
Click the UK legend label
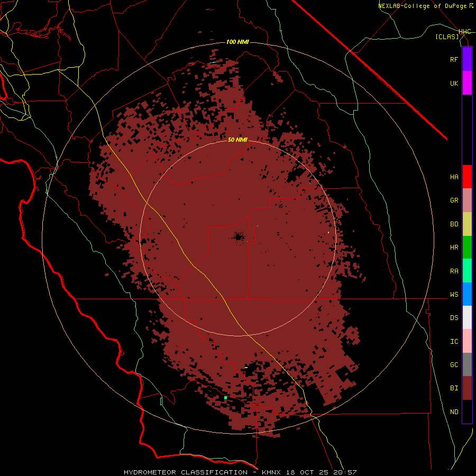454,83
